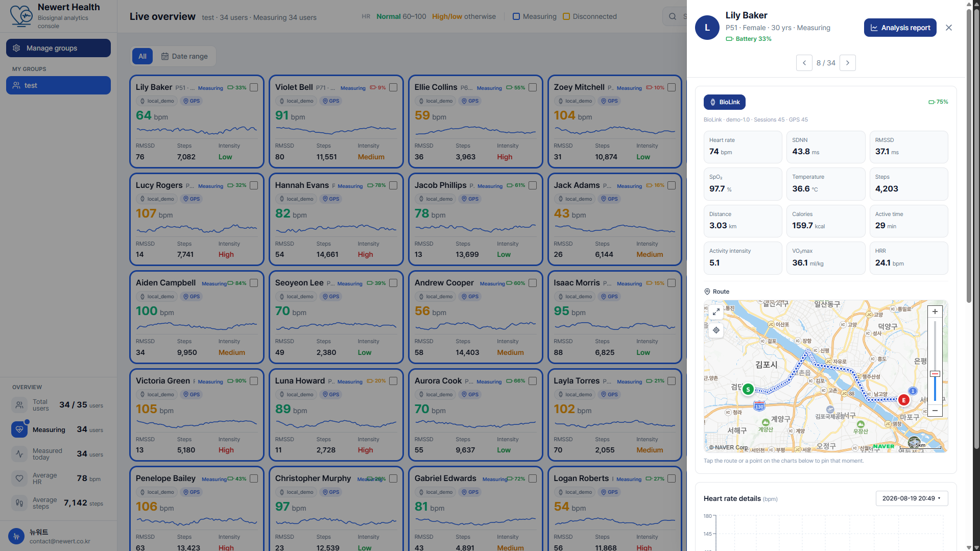Click the Average HR heart icon

19,478
